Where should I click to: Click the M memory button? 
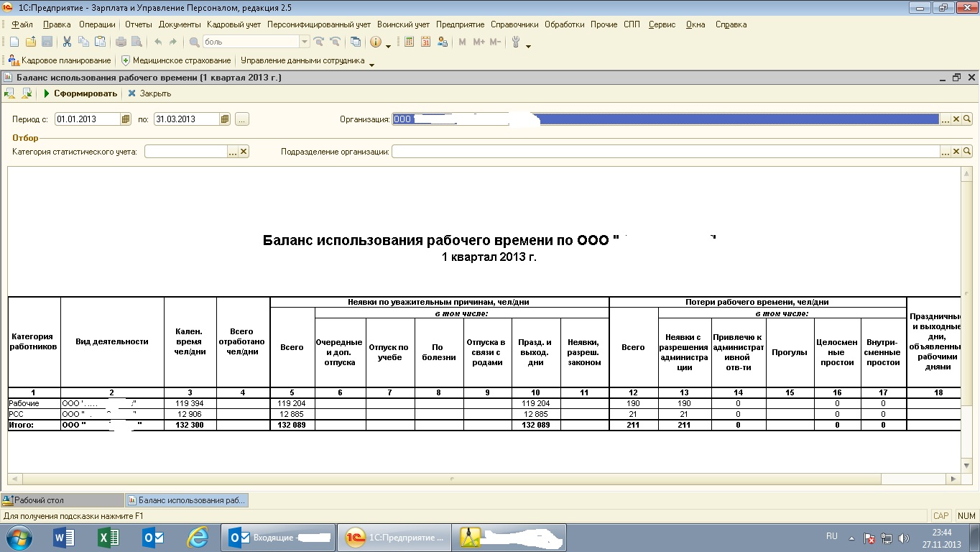click(462, 42)
